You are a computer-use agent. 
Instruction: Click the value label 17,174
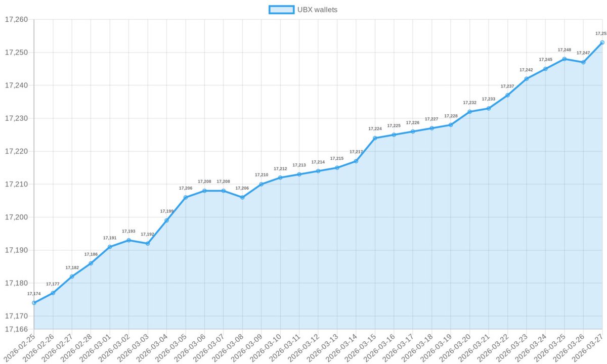pos(34,293)
